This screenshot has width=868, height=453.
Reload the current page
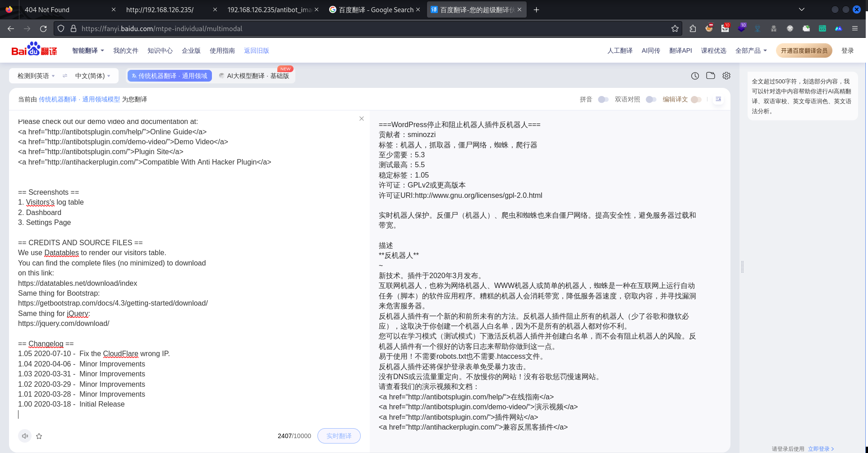click(43, 28)
